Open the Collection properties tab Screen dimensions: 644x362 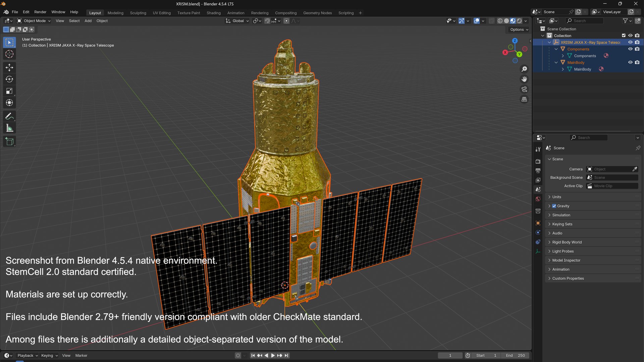pyautogui.click(x=538, y=211)
